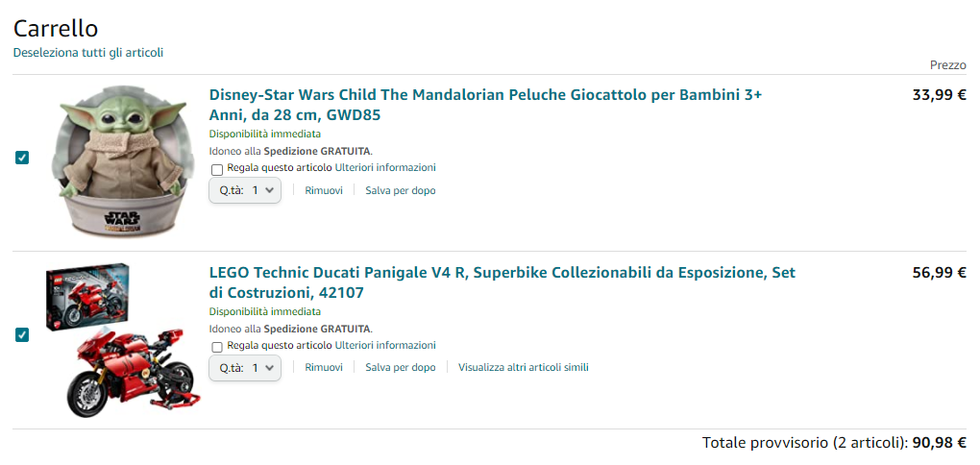Select Salva per dopo for Mandalorian plush

(x=401, y=190)
